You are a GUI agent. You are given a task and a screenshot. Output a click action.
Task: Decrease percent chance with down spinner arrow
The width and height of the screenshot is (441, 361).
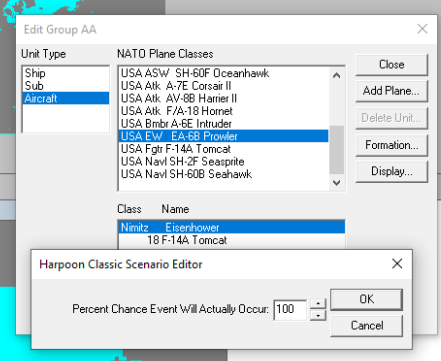pos(318,315)
